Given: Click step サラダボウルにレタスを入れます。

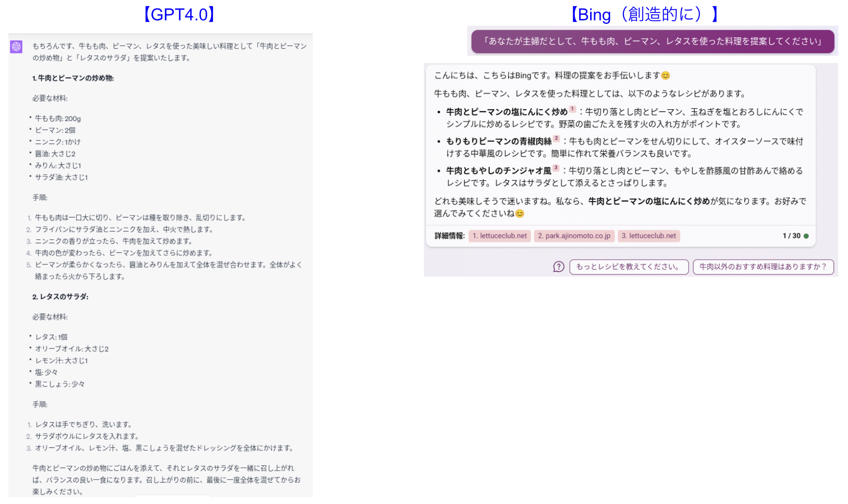Looking at the screenshot, I should 87,436.
